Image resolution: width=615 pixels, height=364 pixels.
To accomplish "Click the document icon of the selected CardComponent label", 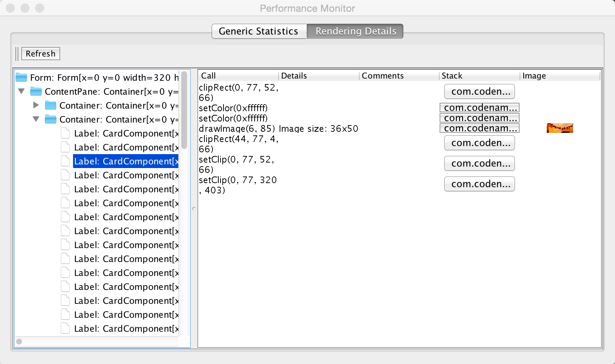I will coord(65,161).
